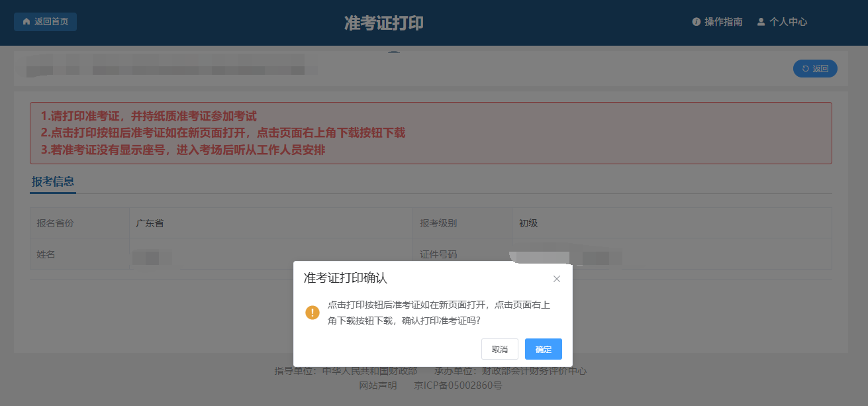Click the first red notice line about 纸质准考证
This screenshot has width=868, height=406.
[149, 116]
